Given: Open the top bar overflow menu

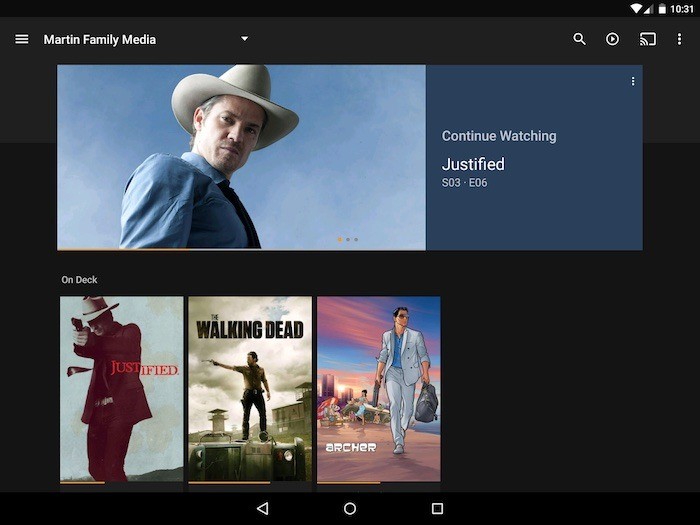Looking at the screenshot, I should (679, 39).
